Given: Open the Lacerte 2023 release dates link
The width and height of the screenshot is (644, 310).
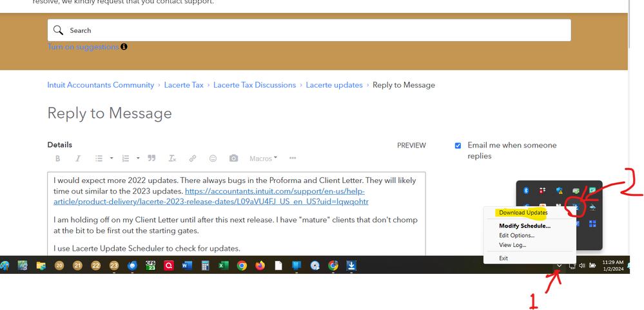Looking at the screenshot, I should [x=277, y=196].
